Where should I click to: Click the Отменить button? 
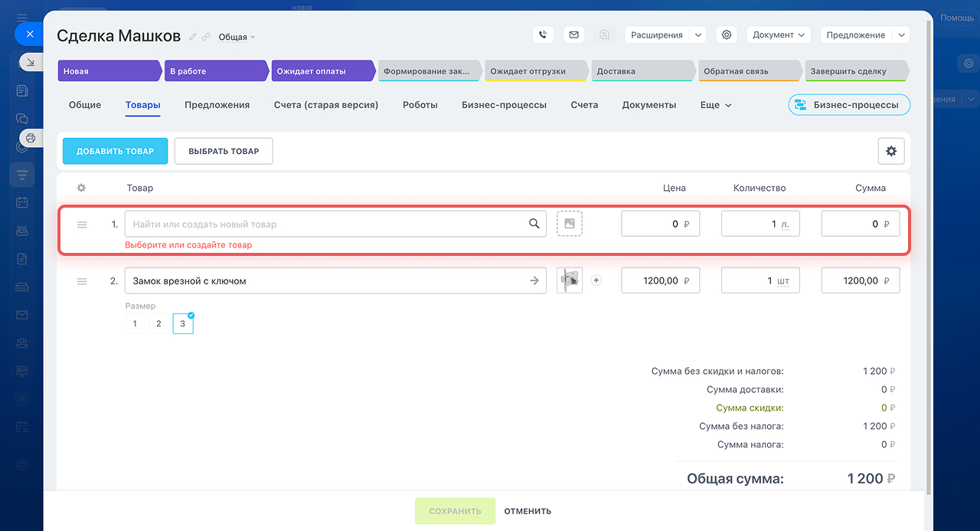click(x=527, y=511)
